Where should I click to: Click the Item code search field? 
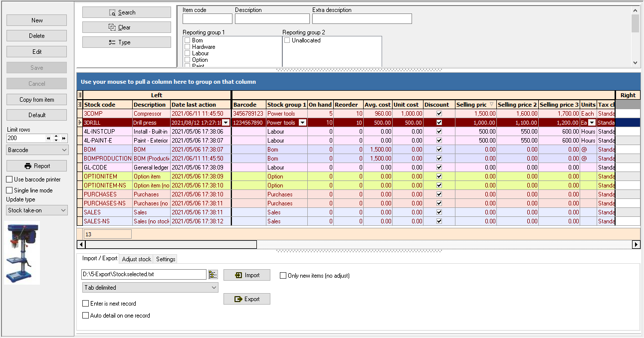click(x=208, y=19)
